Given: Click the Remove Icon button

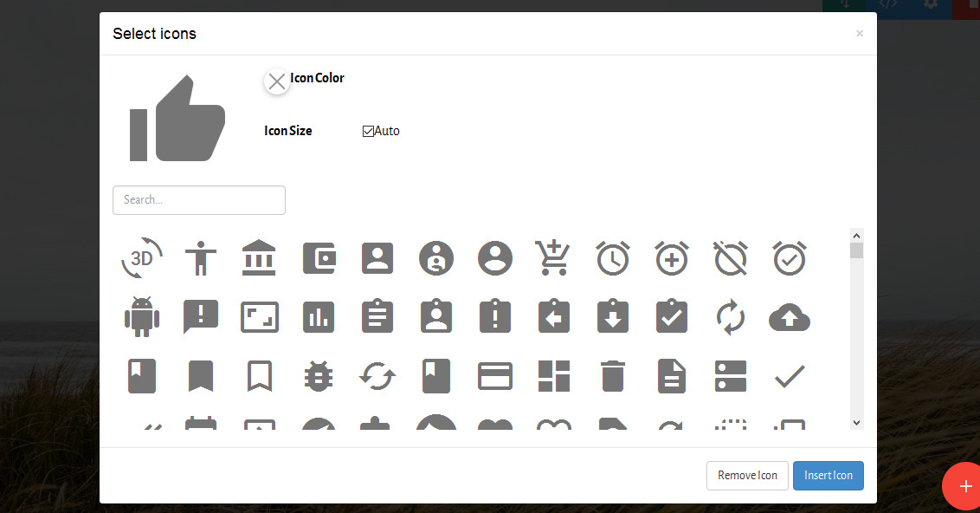Looking at the screenshot, I should click(x=747, y=476).
